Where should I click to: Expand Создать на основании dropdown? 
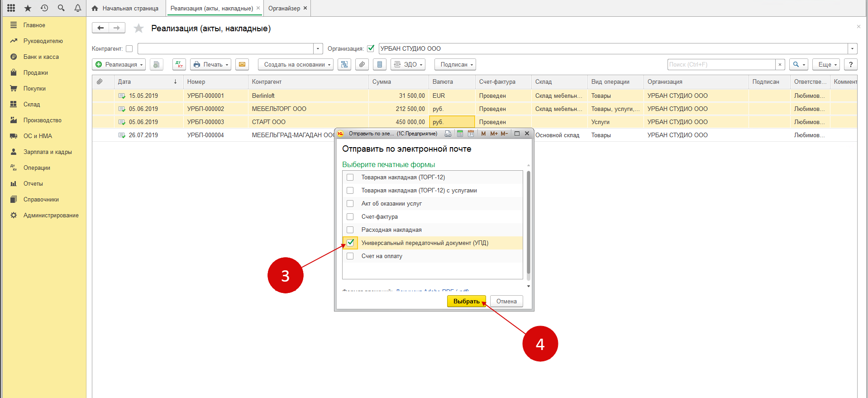tap(296, 64)
